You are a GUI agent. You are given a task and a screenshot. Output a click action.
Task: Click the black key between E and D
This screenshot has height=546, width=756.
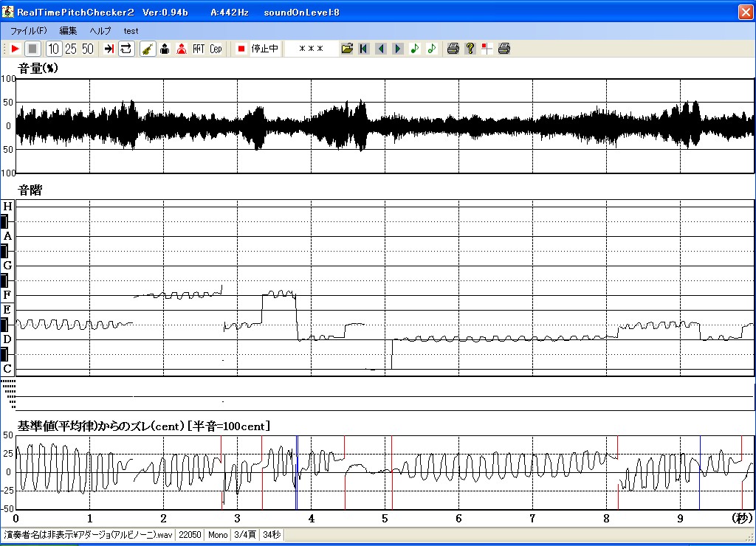point(4,325)
